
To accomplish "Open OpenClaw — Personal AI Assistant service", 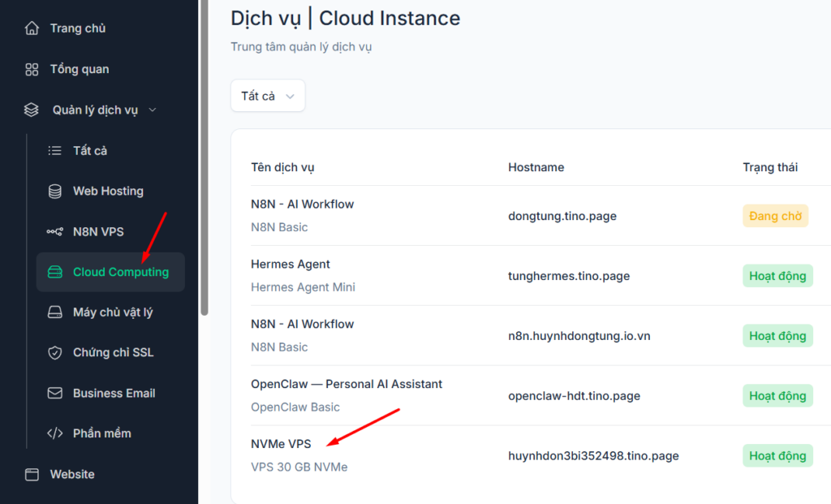I will tap(347, 384).
